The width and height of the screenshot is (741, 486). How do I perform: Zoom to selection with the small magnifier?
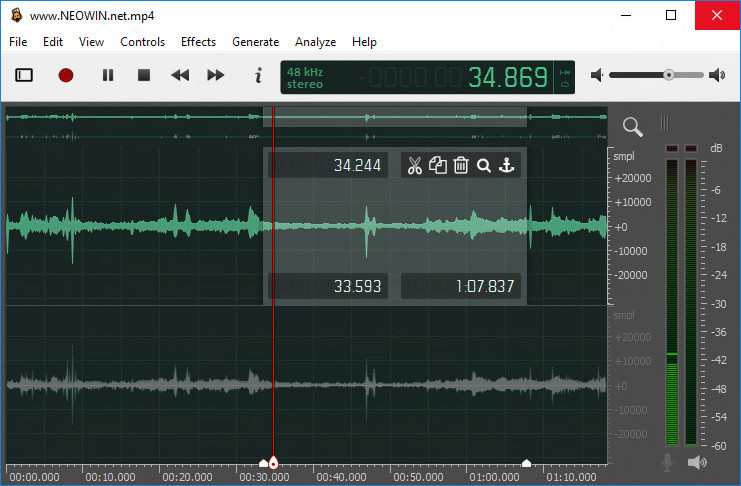(x=484, y=165)
